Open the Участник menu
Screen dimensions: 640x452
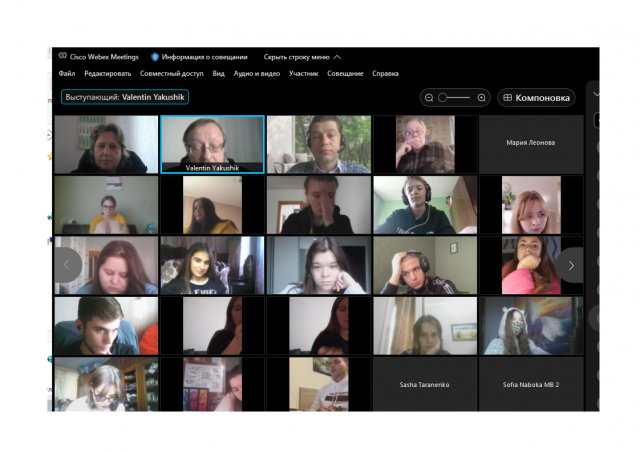303,73
